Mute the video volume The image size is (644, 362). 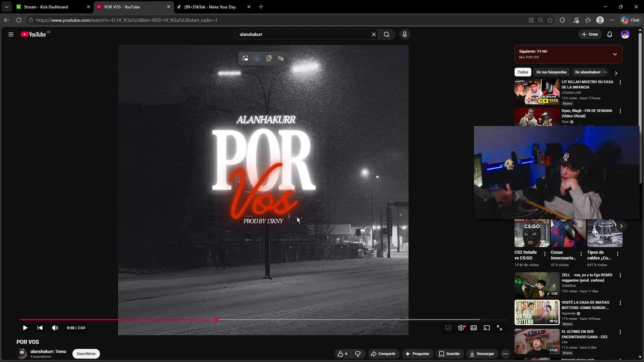click(55, 328)
